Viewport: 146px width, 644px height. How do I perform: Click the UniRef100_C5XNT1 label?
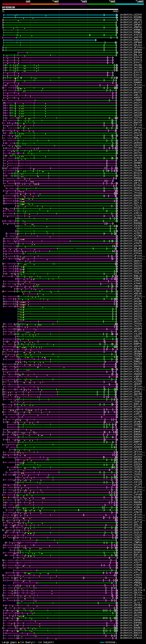coord(131,402)
